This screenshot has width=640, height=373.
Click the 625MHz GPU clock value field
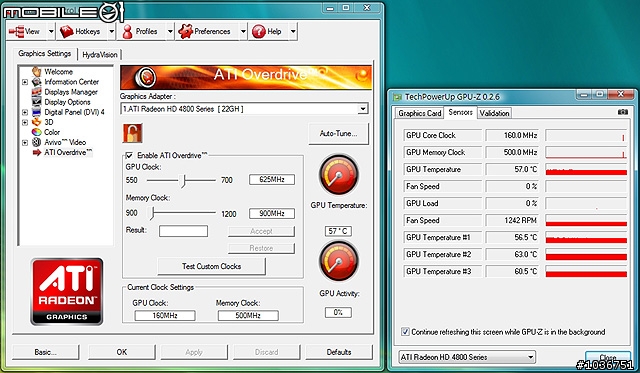[x=272, y=180]
